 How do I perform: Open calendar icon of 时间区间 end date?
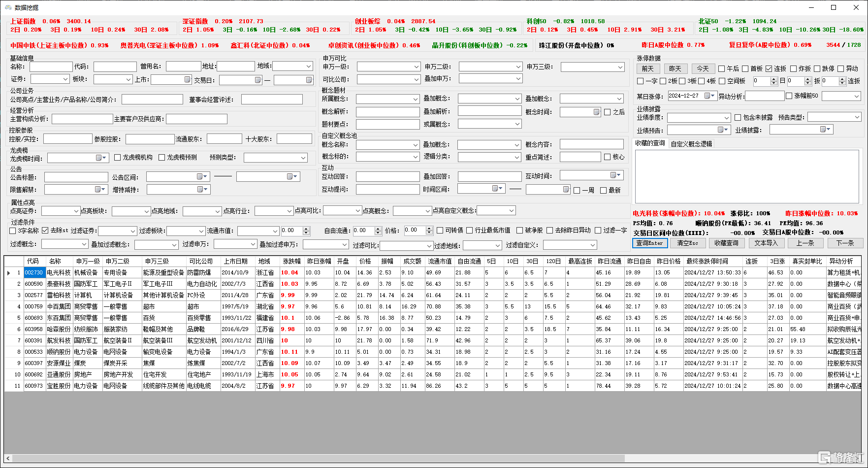point(566,189)
